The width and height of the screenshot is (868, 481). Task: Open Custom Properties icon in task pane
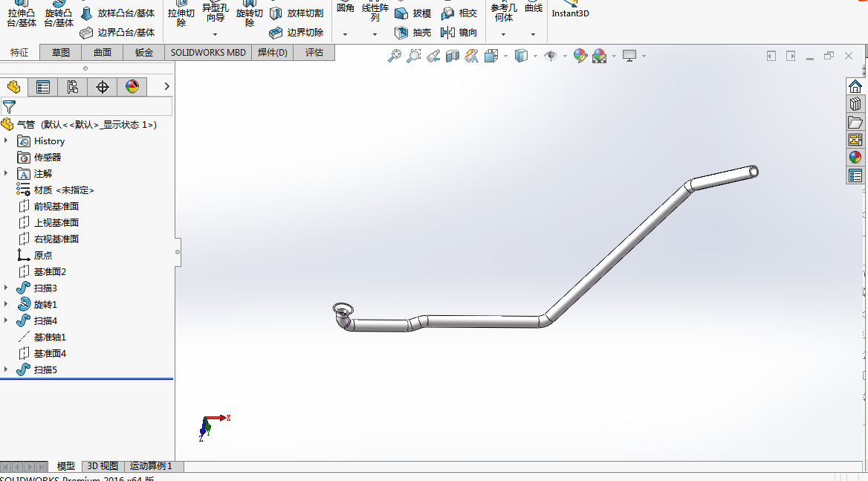click(855, 175)
